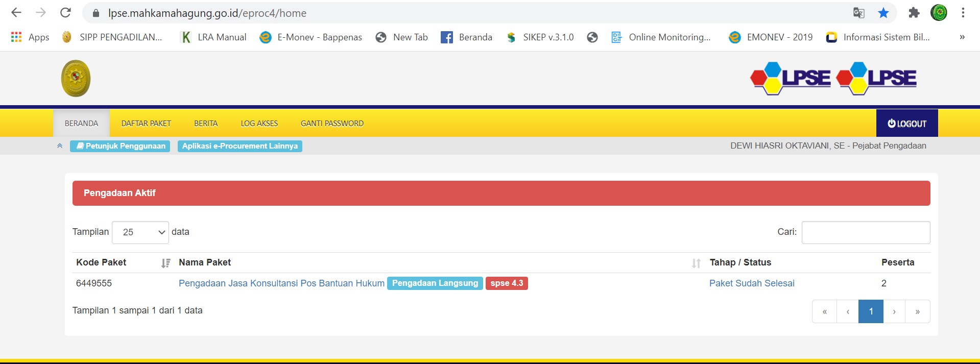Sort table by Kode Paket column icon
Screen dimensions: 980x364
(165, 263)
